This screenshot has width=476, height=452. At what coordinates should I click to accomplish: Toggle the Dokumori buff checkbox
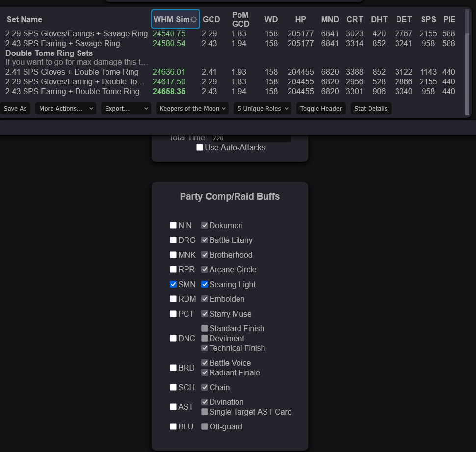205,225
